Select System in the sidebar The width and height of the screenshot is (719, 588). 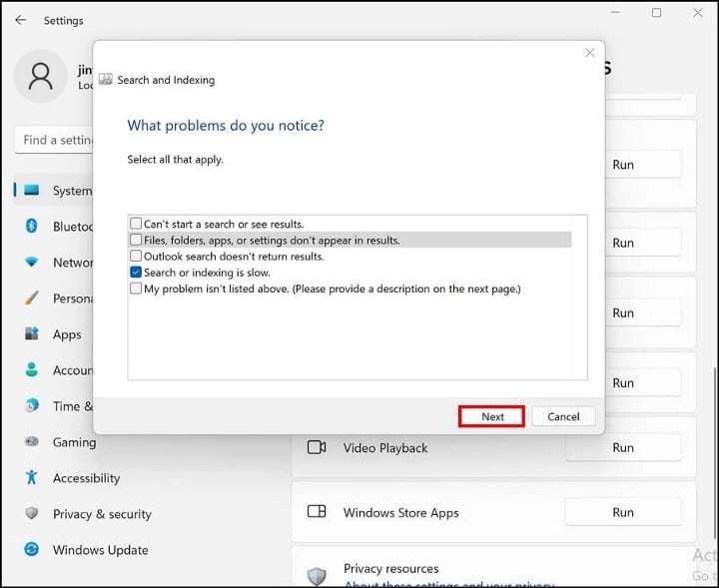click(x=54, y=191)
